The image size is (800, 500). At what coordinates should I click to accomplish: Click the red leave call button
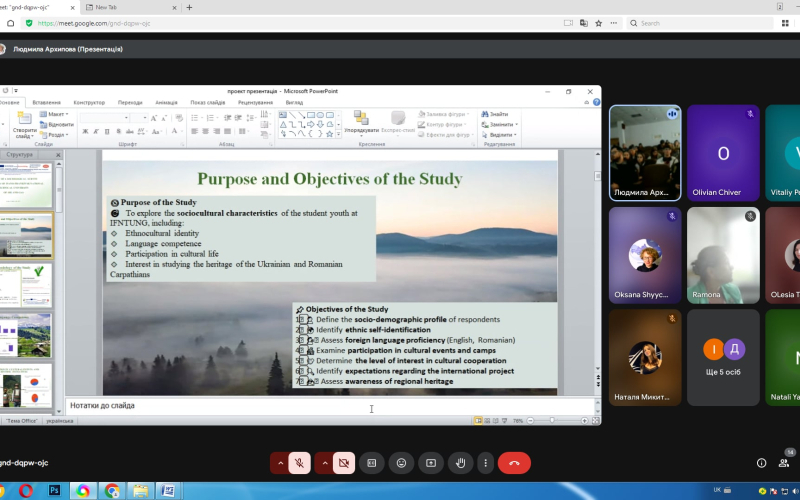click(514, 463)
